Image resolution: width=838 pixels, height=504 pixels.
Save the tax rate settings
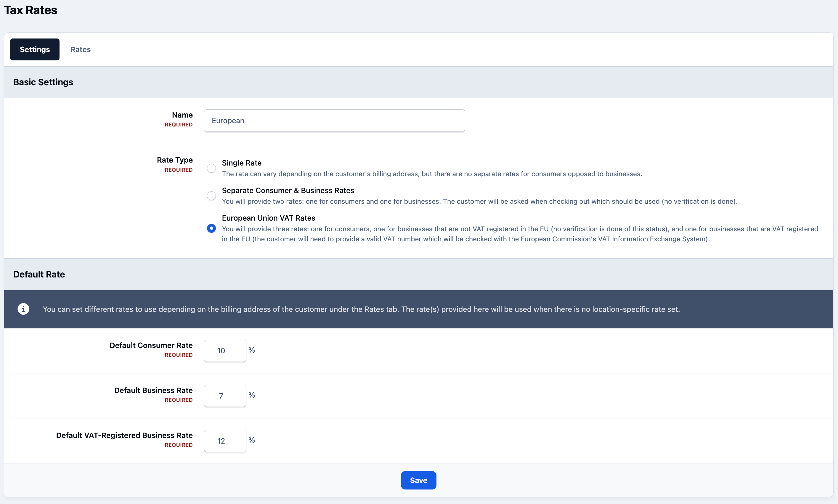[x=418, y=480]
